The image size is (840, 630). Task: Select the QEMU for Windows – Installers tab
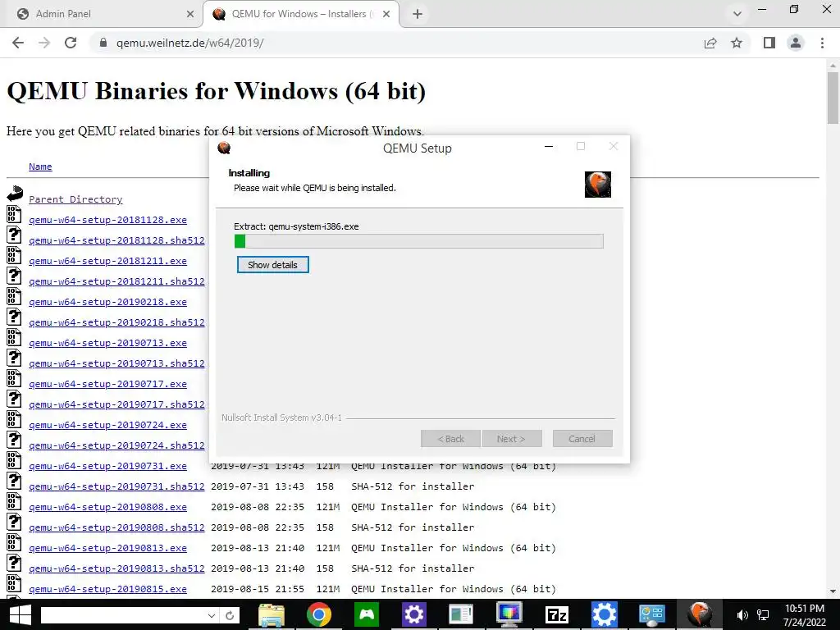tap(300, 14)
